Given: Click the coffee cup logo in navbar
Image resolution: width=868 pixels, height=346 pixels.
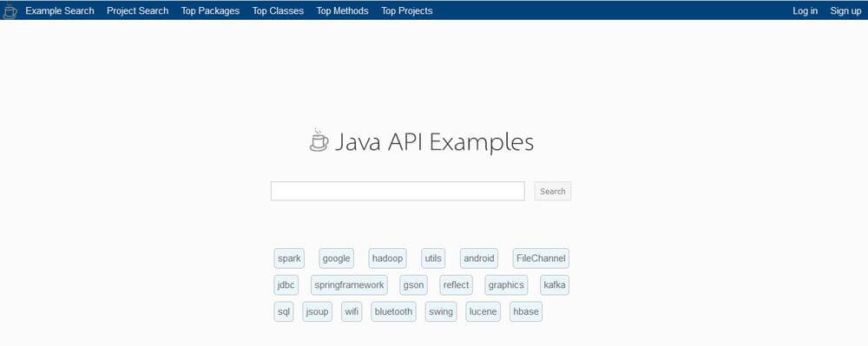Looking at the screenshot, I should [x=10, y=10].
